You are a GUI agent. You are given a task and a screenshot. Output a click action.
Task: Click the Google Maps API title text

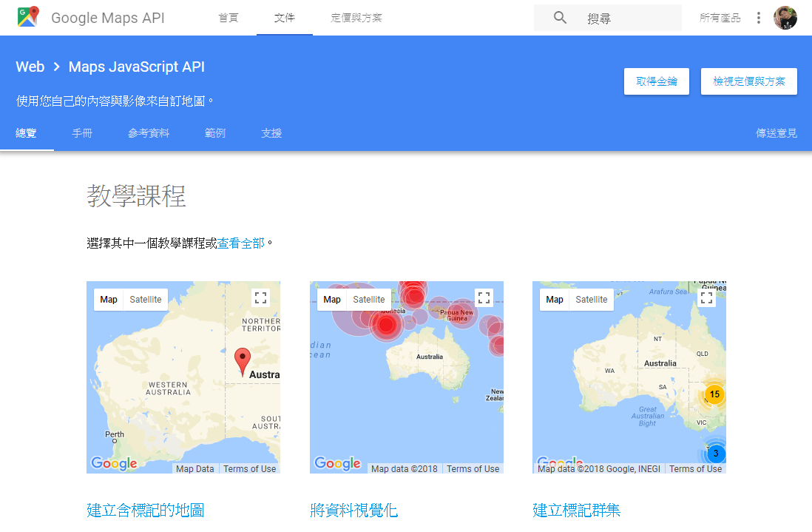[x=108, y=18]
